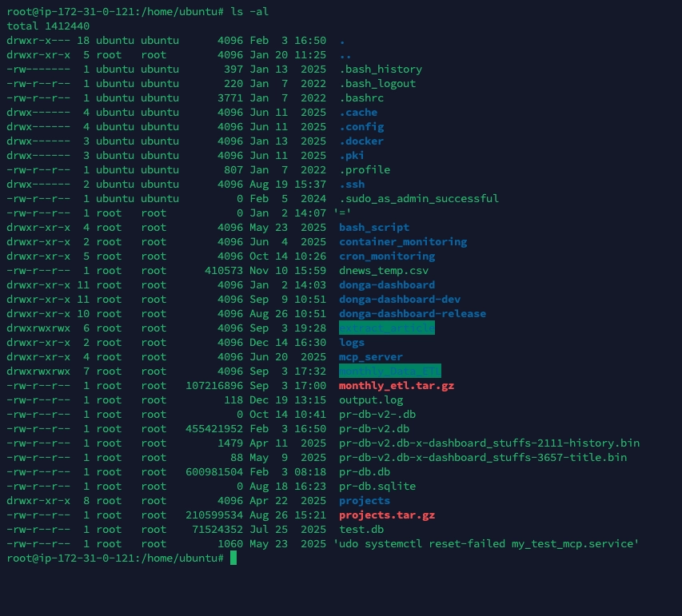
Task: Click the 'total 1412440' line
Action: pos(48,26)
